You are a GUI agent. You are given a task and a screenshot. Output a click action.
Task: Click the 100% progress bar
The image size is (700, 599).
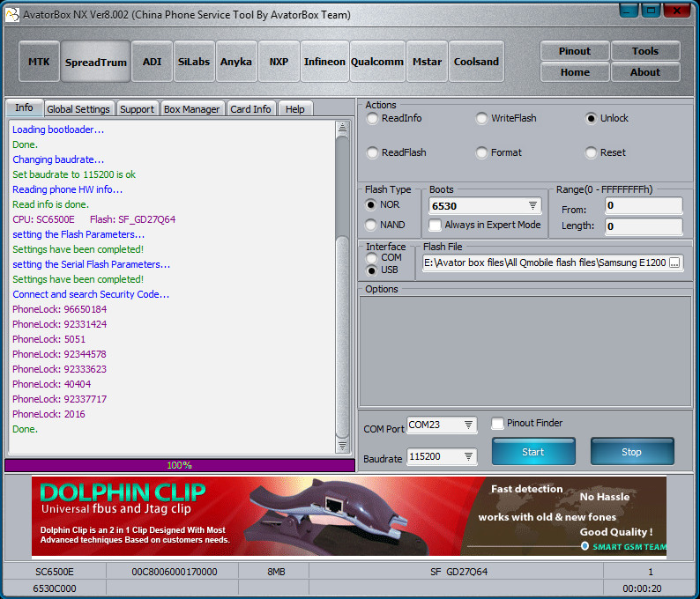coord(180,465)
